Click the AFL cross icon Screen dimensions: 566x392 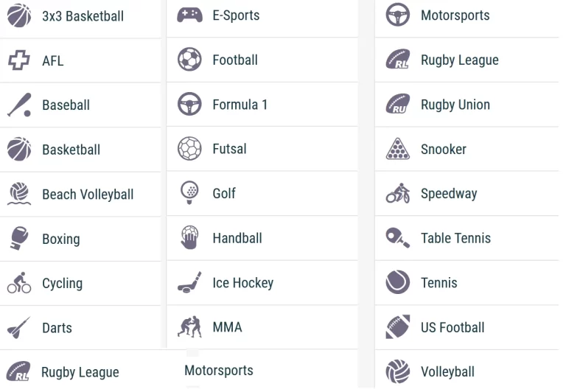pyautogui.click(x=19, y=60)
